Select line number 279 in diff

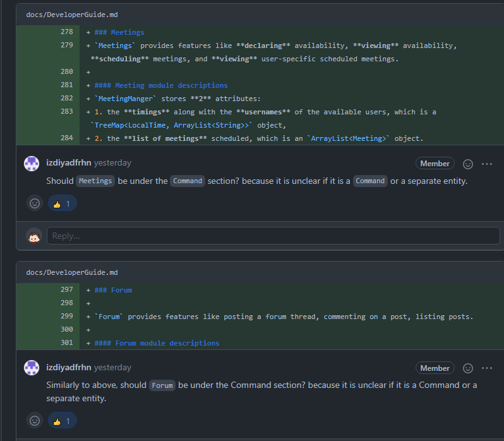[x=66, y=45]
